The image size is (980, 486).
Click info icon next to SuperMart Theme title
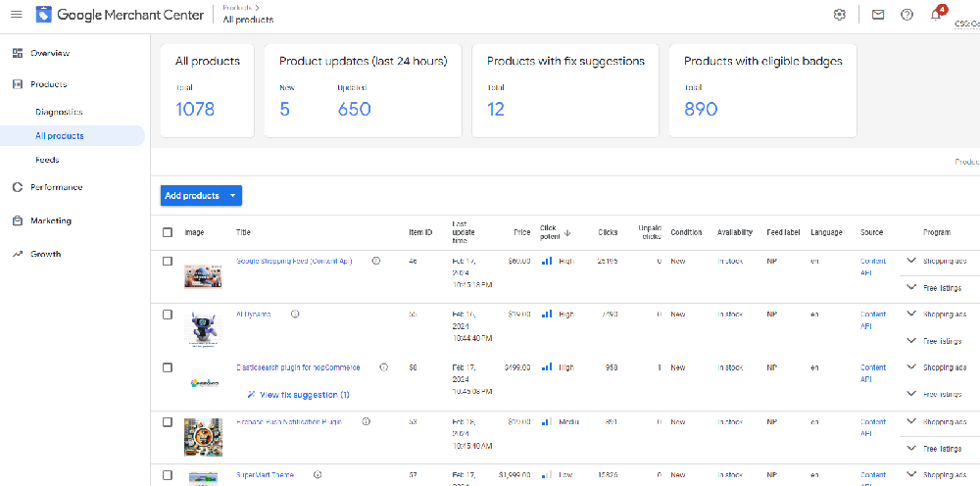[x=318, y=475]
